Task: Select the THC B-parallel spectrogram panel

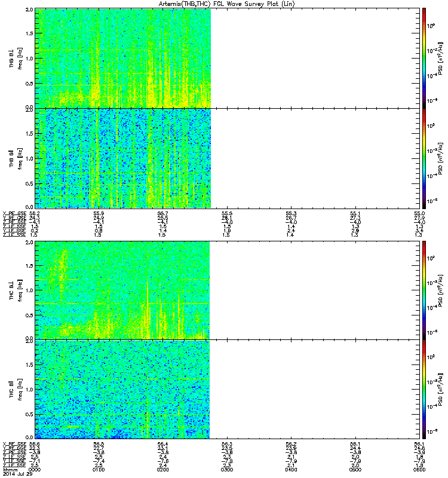Action: 228,390
